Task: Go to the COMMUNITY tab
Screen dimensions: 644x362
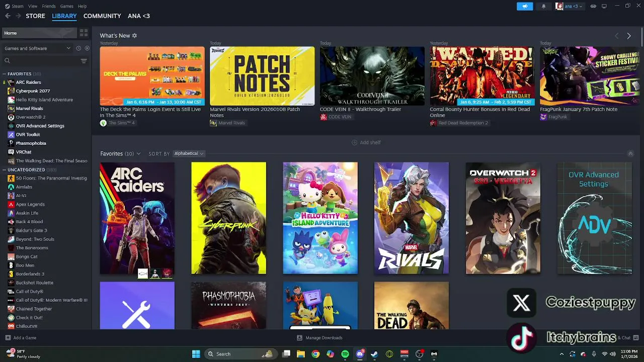Action: (x=102, y=16)
